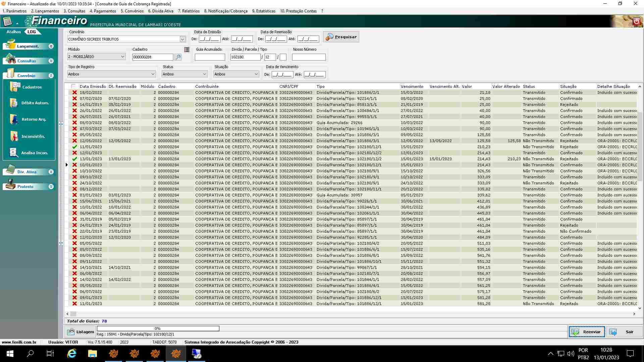Open the 7. Relatórios menu

click(189, 11)
